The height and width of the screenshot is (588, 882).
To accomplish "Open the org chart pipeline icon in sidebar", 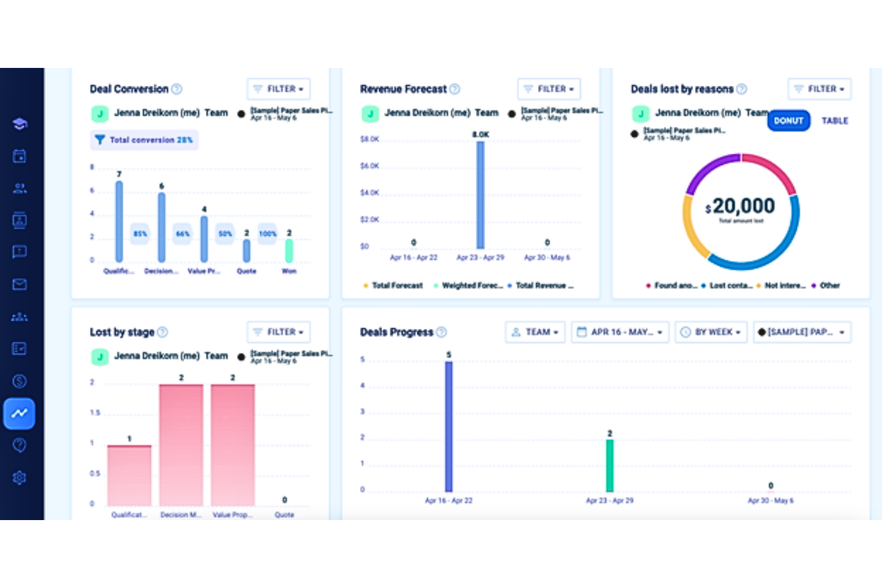I will [x=20, y=316].
